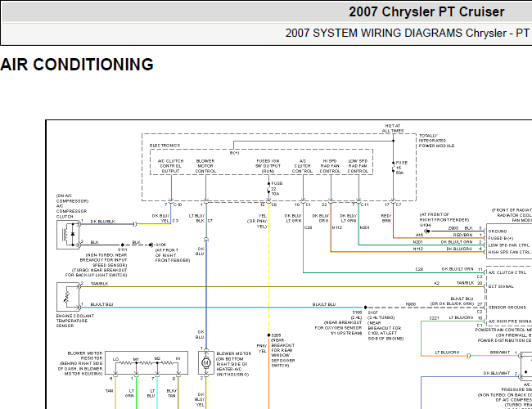Screen dimensions: 532x409
Task: Click the "2007 SYSTEM WIRING DIAGRAMS" subtitle line
Action: pos(408,33)
